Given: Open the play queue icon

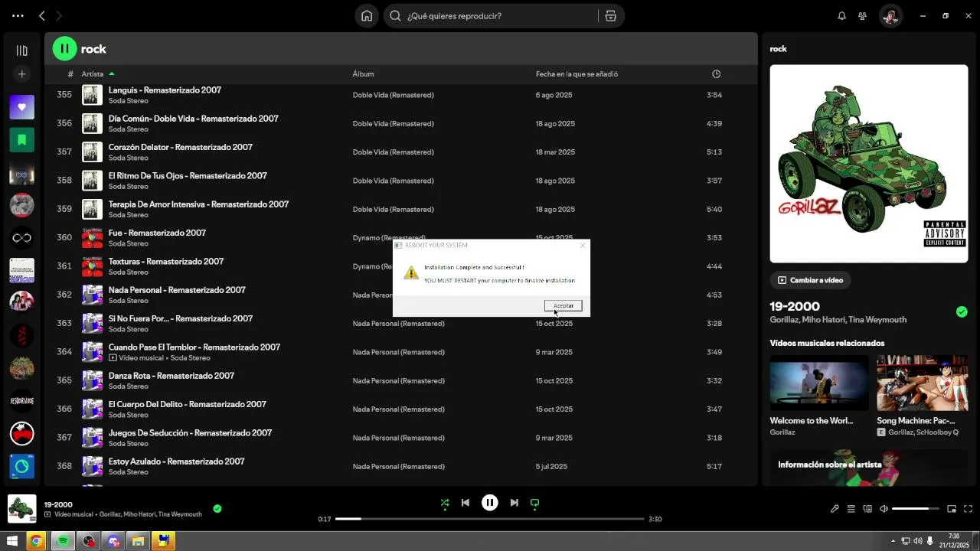Looking at the screenshot, I should pyautogui.click(x=851, y=509).
